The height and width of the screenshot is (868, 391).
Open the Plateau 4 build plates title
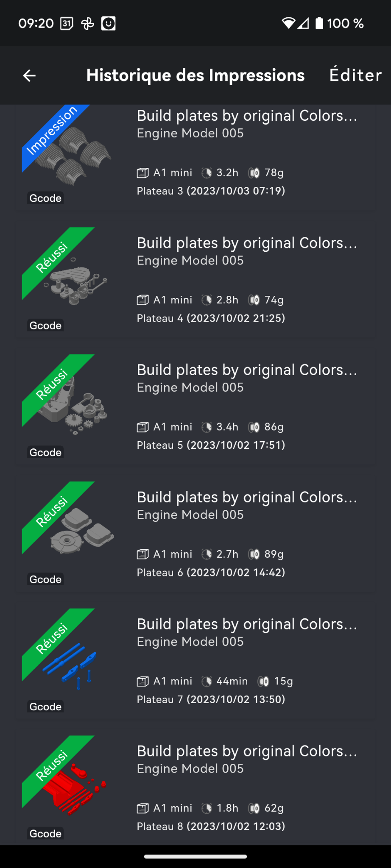coord(247,243)
